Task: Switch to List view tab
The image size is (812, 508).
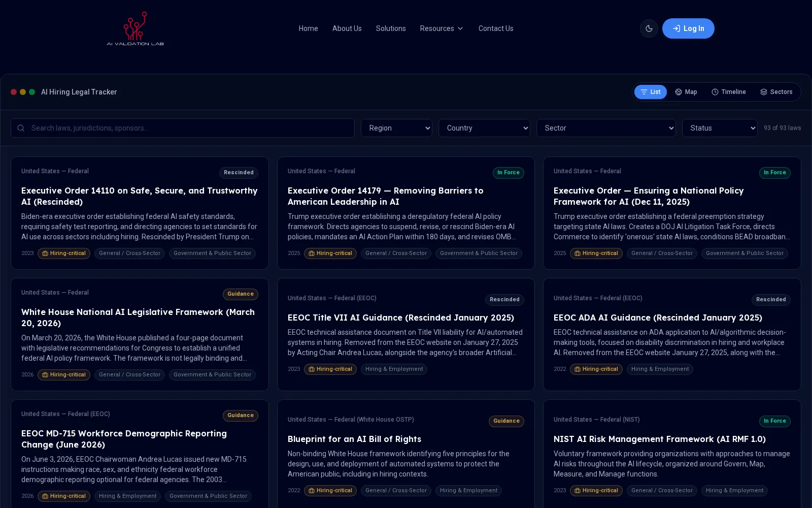Action: click(651, 92)
